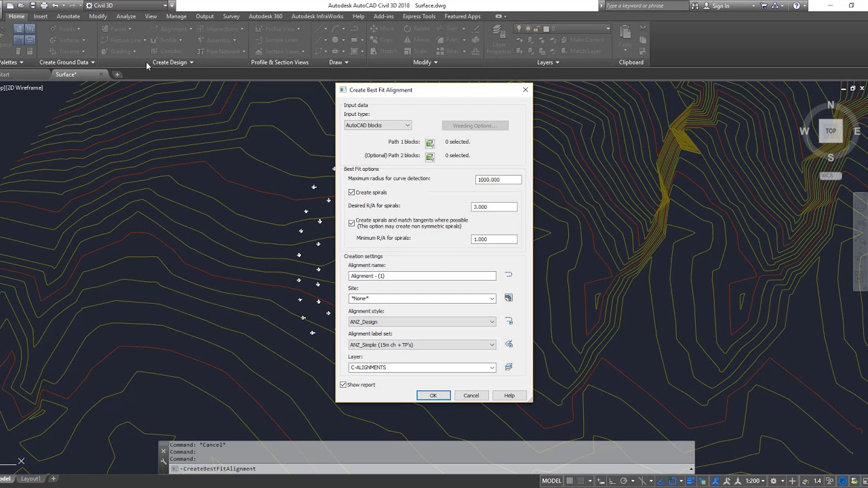868x488 pixels.
Task: Click the Sign In link
Action: tap(721, 5)
